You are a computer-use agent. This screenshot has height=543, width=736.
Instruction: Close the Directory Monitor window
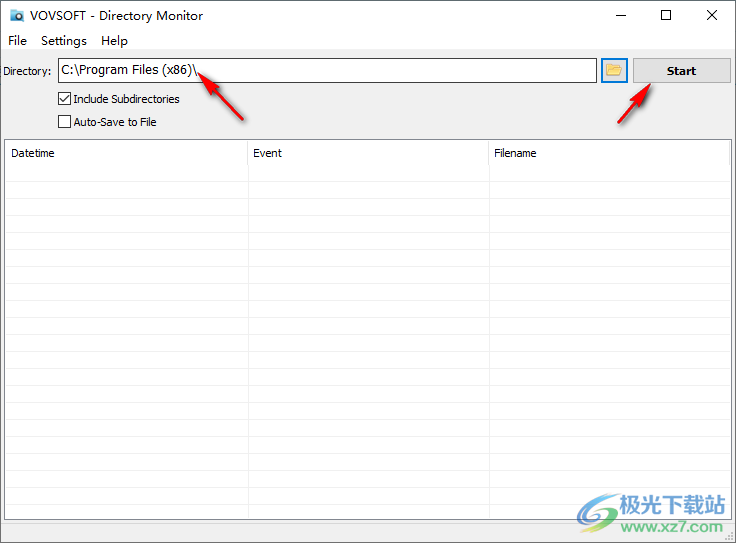712,15
